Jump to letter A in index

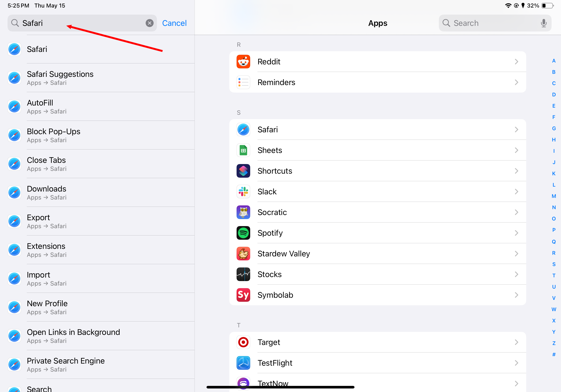pos(554,61)
